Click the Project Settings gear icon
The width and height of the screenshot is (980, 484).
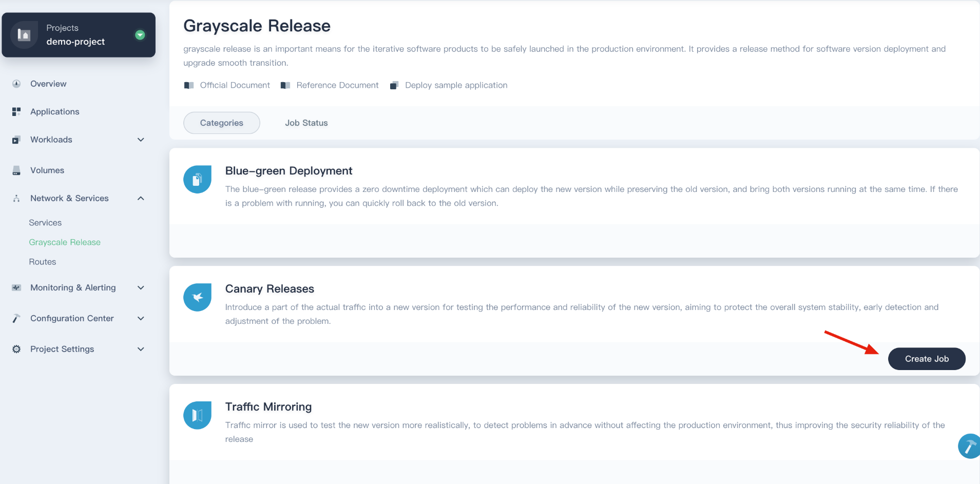pos(16,349)
